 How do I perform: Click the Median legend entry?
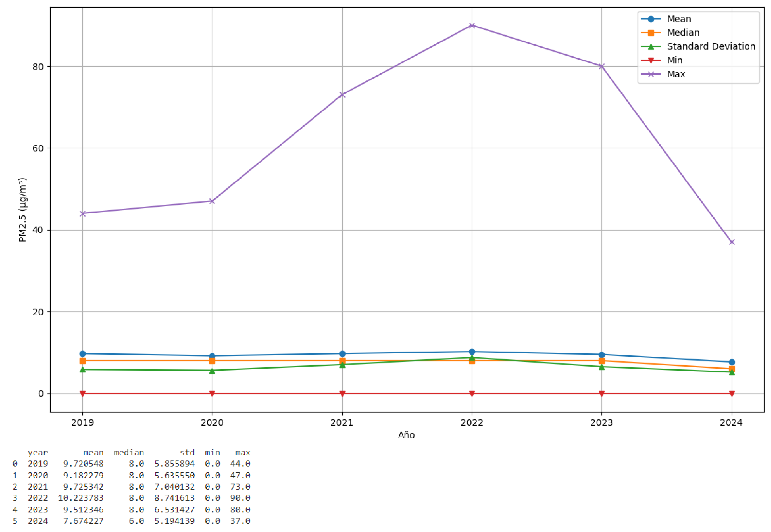point(670,33)
